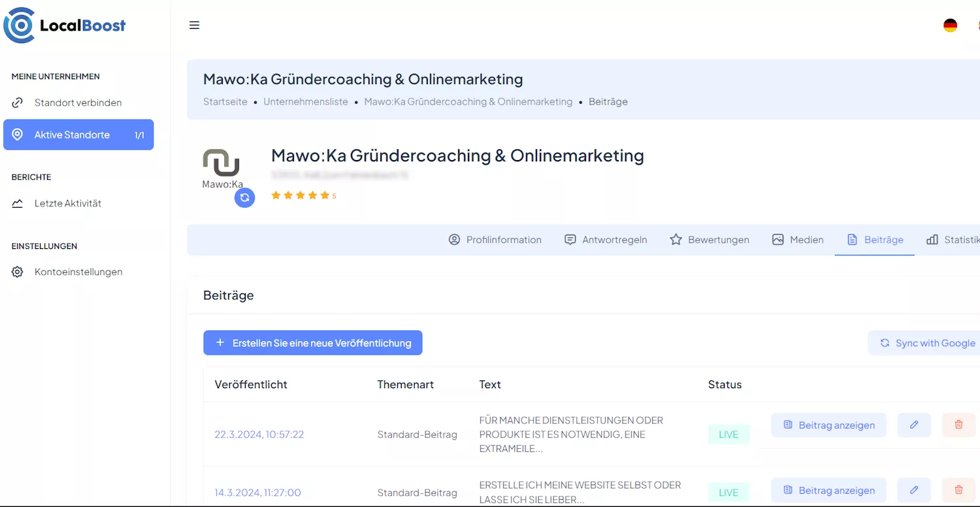Click Standard-Beitrag in 22.3.2024 row
The width and height of the screenshot is (980, 507).
click(x=417, y=434)
